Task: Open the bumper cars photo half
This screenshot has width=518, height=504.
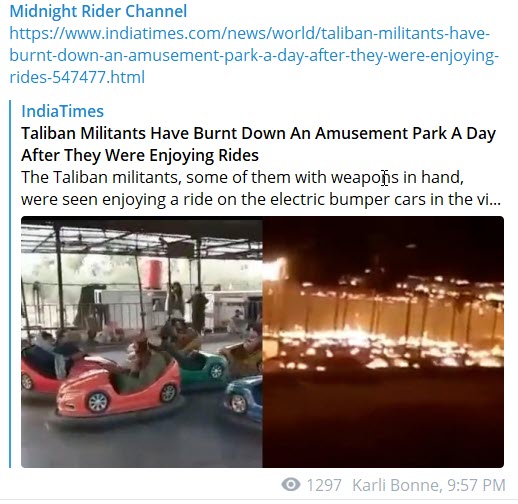Action: tap(142, 342)
